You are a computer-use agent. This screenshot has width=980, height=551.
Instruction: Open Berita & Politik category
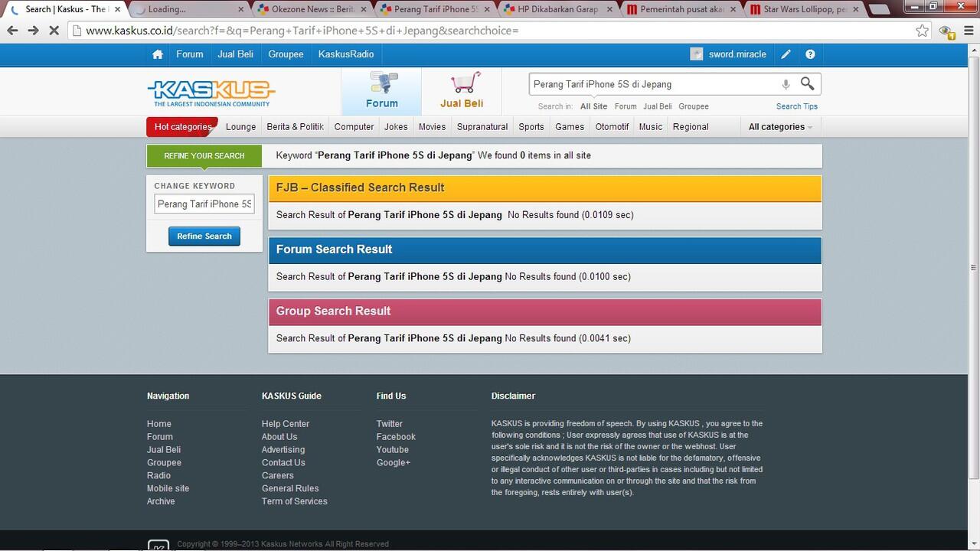click(x=296, y=127)
